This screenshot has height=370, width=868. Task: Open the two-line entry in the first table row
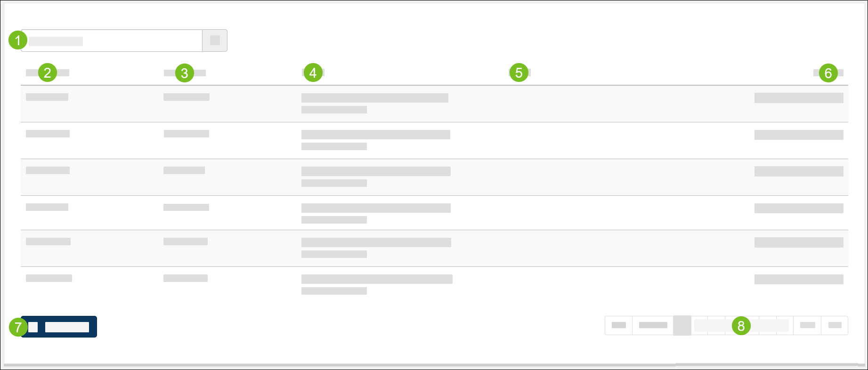tap(374, 103)
